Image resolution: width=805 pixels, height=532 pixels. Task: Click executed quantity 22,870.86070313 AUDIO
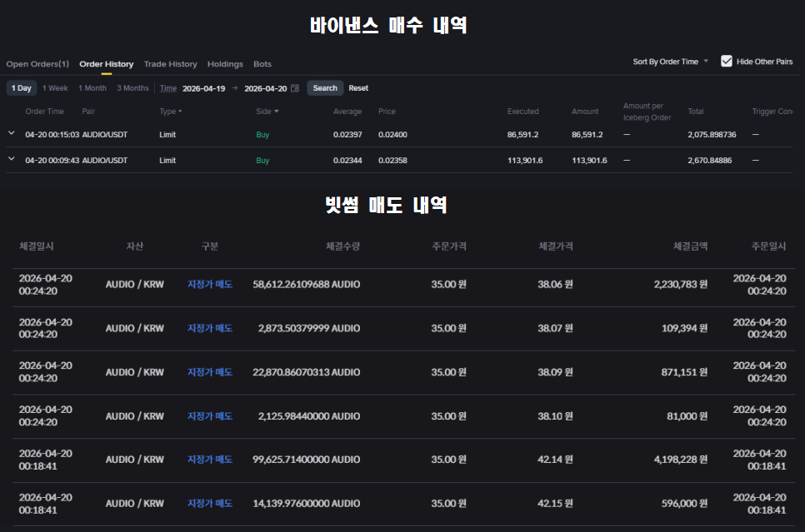tap(306, 372)
